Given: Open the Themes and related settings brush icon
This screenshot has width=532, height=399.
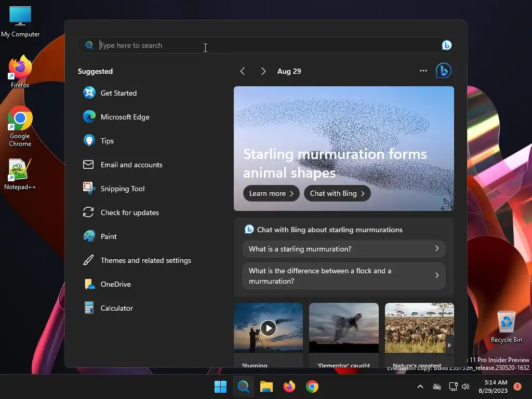Looking at the screenshot, I should click(88, 260).
